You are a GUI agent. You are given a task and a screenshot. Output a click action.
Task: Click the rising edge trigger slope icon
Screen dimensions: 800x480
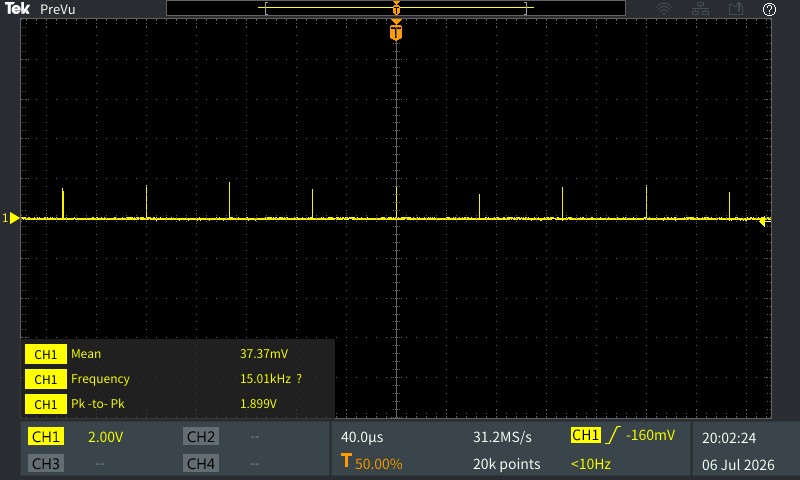613,435
